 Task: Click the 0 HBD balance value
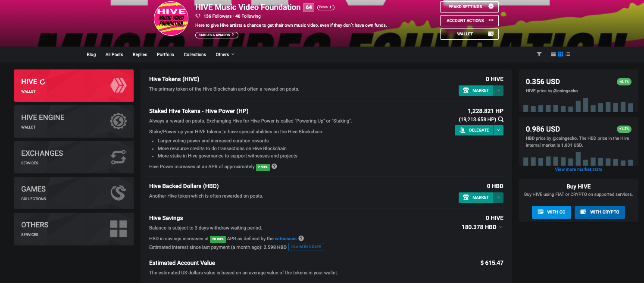[495, 186]
